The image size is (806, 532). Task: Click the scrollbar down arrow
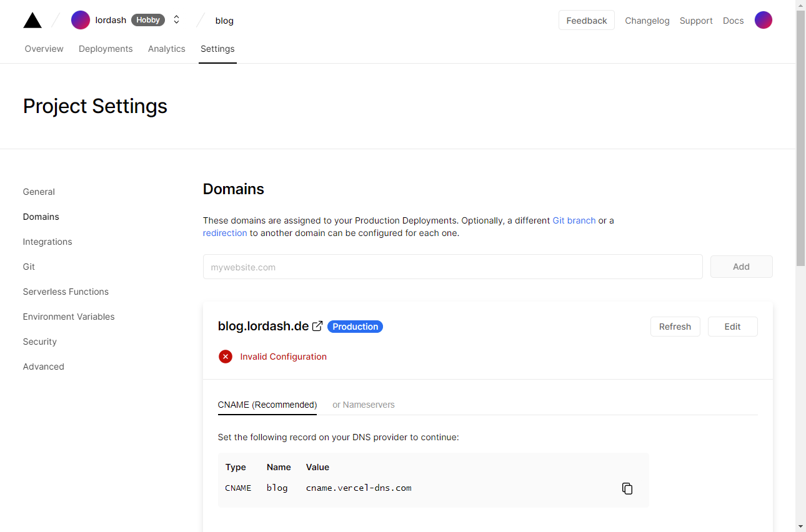[801, 526]
